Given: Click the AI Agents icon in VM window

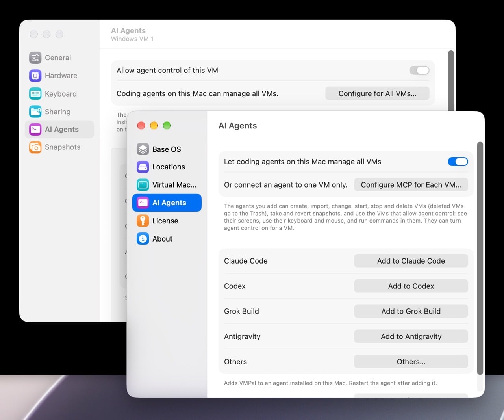Looking at the screenshot, I should pos(35,129).
